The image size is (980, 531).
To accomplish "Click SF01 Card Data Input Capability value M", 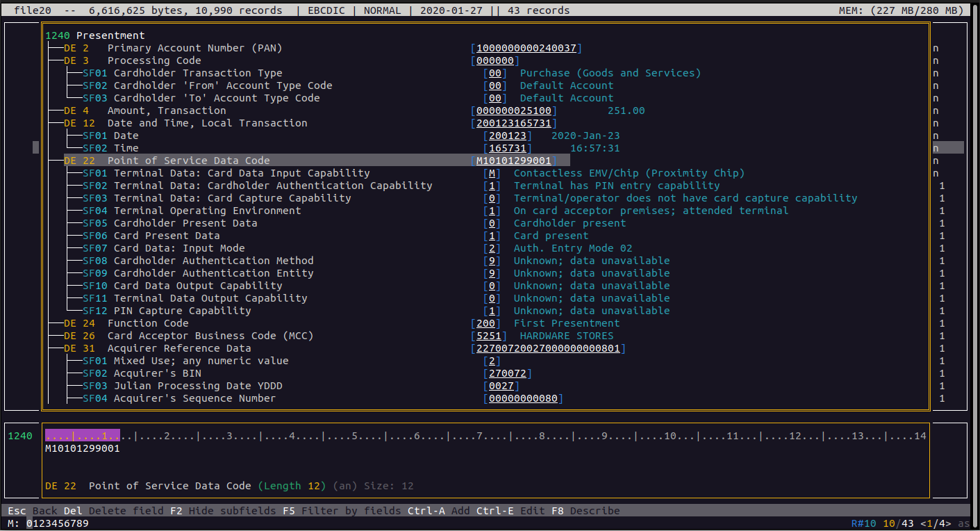I will click(492, 173).
